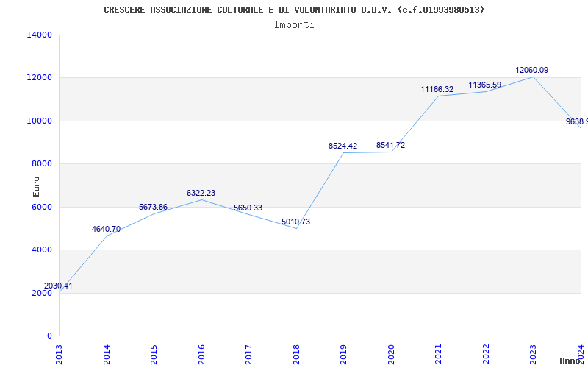
Task: Click the Importi subtitle
Action: click(x=294, y=25)
